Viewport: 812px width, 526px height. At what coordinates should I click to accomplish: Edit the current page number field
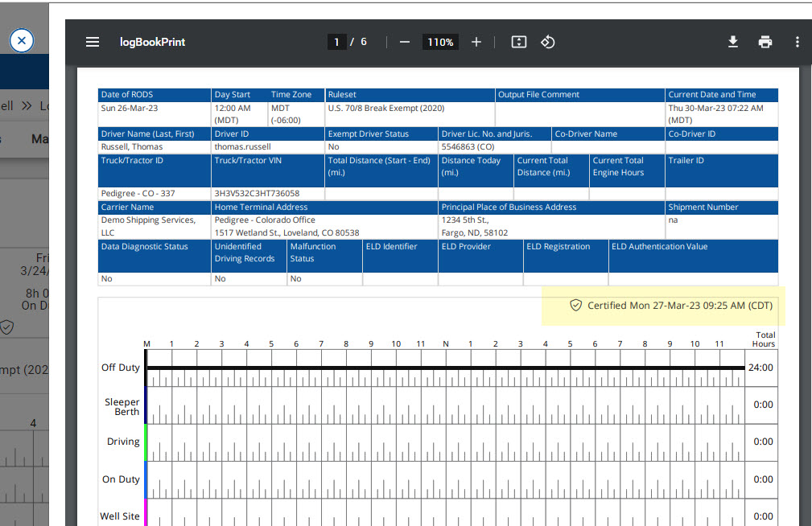[336, 42]
